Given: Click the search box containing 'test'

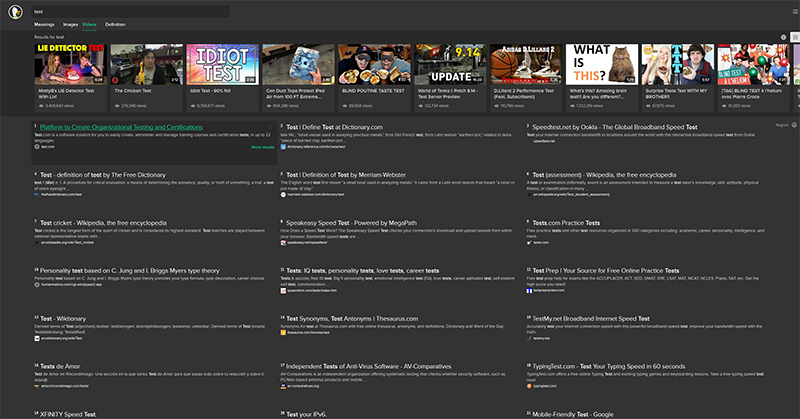Looking at the screenshot, I should [130, 12].
